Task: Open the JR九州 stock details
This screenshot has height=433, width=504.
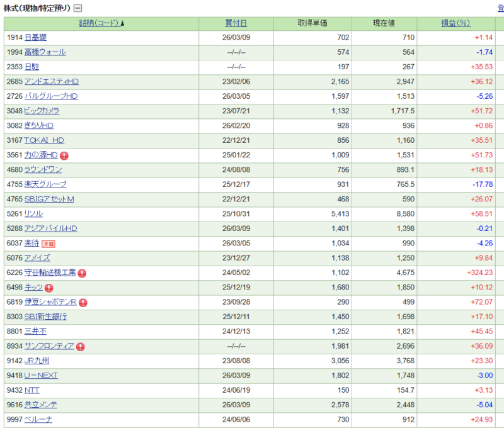Action: 37,361
